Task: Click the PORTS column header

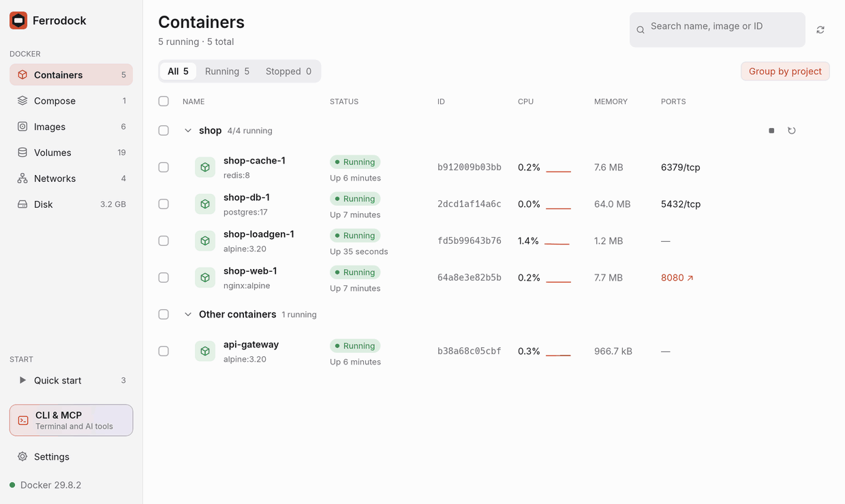Action: point(673,101)
